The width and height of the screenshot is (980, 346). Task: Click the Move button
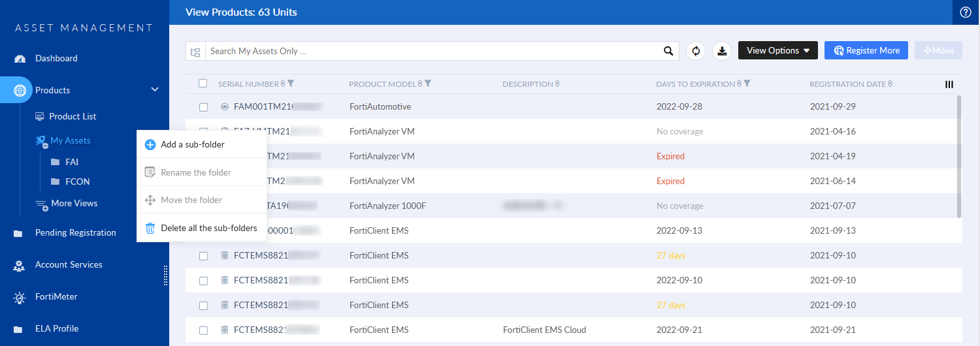click(x=939, y=51)
